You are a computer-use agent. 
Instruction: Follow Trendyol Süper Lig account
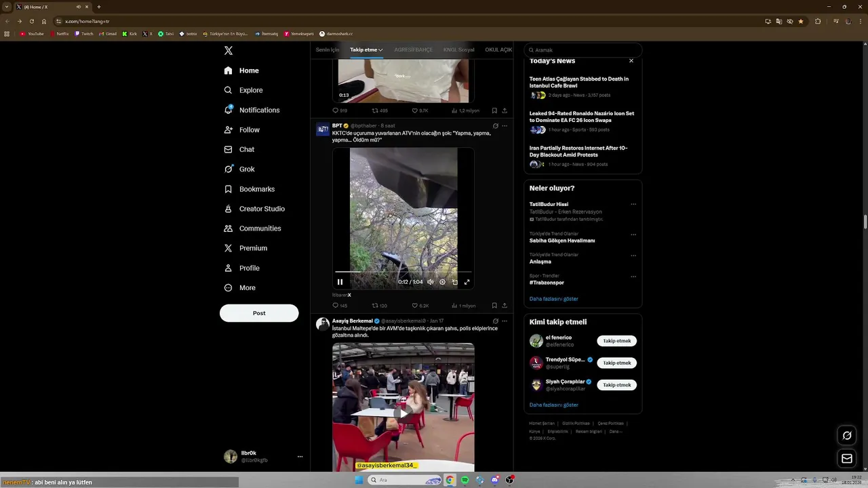[x=617, y=363]
